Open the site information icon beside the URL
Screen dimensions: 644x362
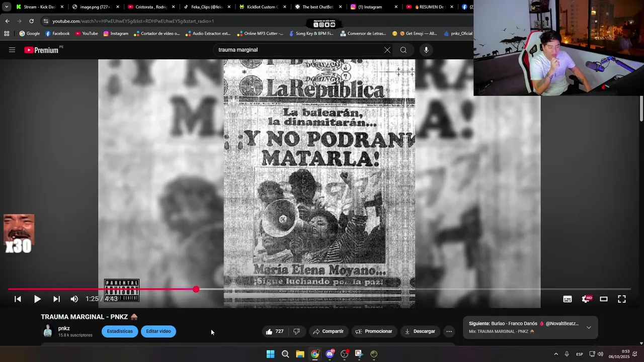point(46,21)
